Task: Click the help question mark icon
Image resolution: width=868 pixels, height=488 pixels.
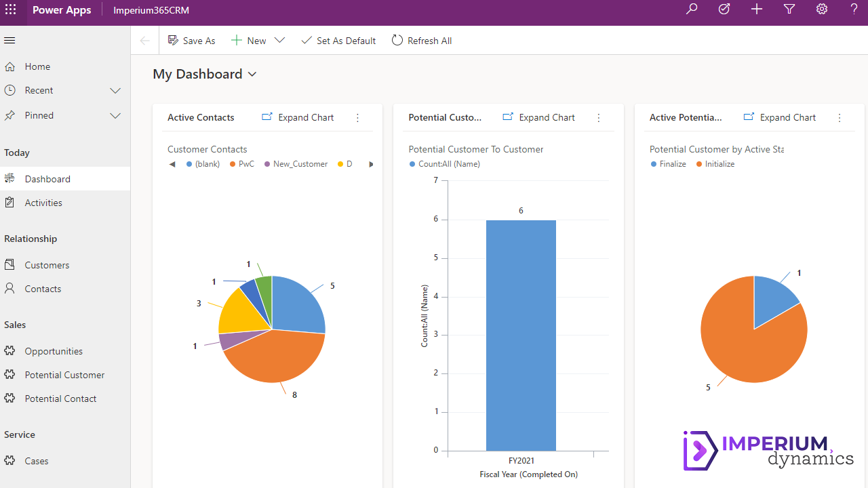Action: 854,9
